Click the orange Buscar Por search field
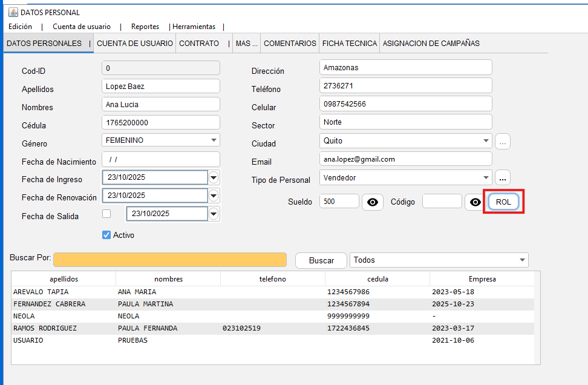Image resolution: width=588 pixels, height=385 pixels. (x=169, y=260)
